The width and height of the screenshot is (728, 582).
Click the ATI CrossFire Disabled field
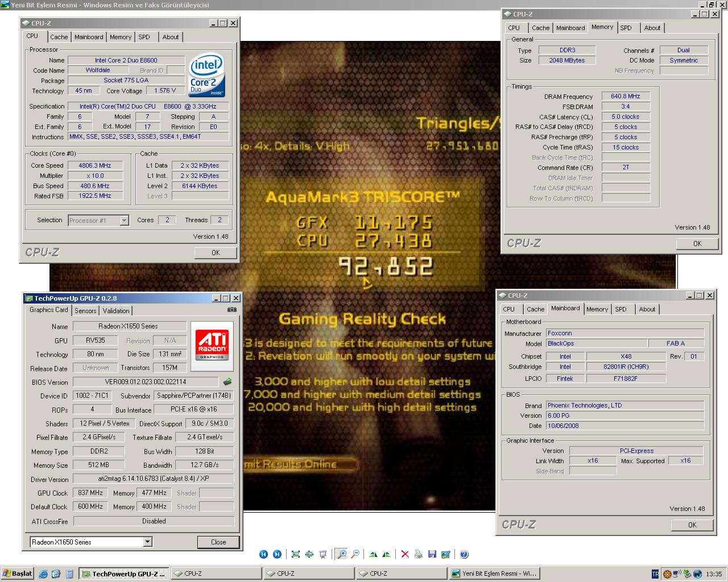[154, 521]
